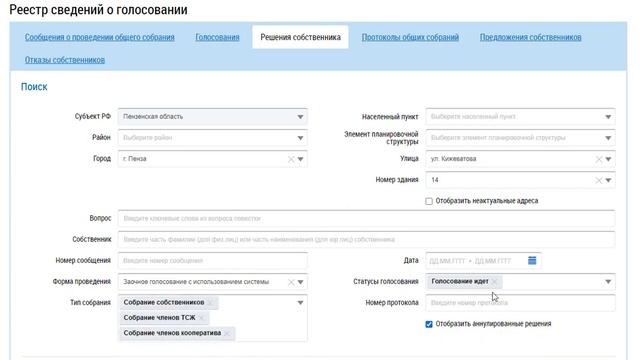Remove the Собрание собственников tag
This screenshot has width=640, height=360.
point(211,302)
